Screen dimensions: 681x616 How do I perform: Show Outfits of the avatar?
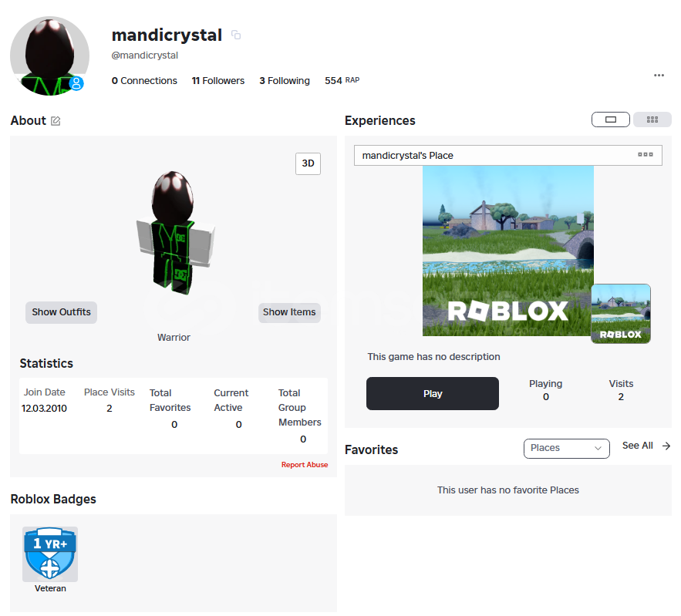coord(61,312)
